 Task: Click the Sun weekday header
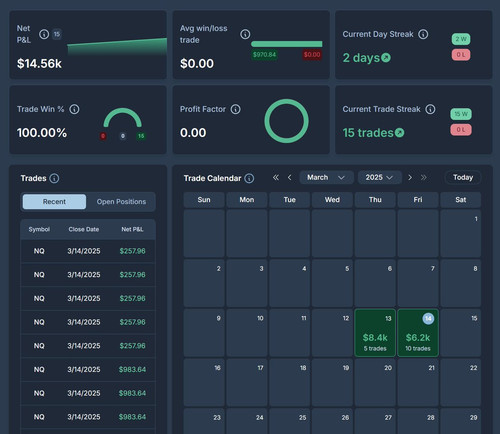tap(204, 200)
